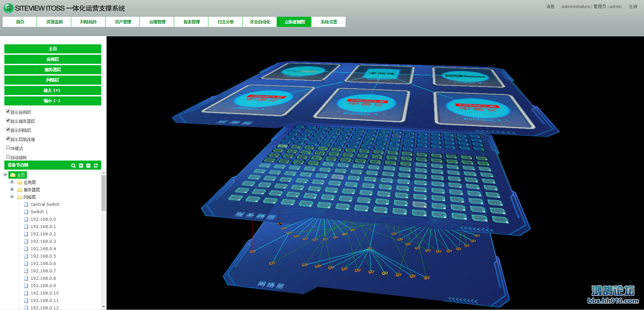
Task: Open the 首页 menu tab
Action: (x=20, y=22)
